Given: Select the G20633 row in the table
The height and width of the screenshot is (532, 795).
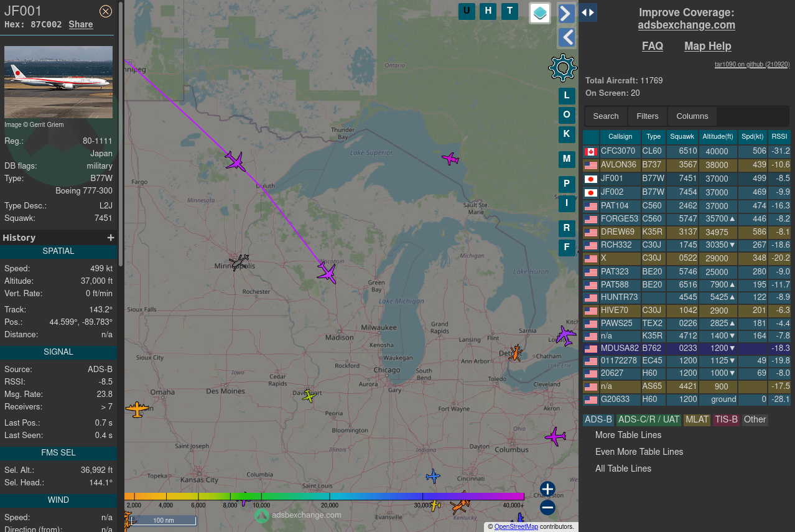Looking at the screenshot, I should [687, 399].
